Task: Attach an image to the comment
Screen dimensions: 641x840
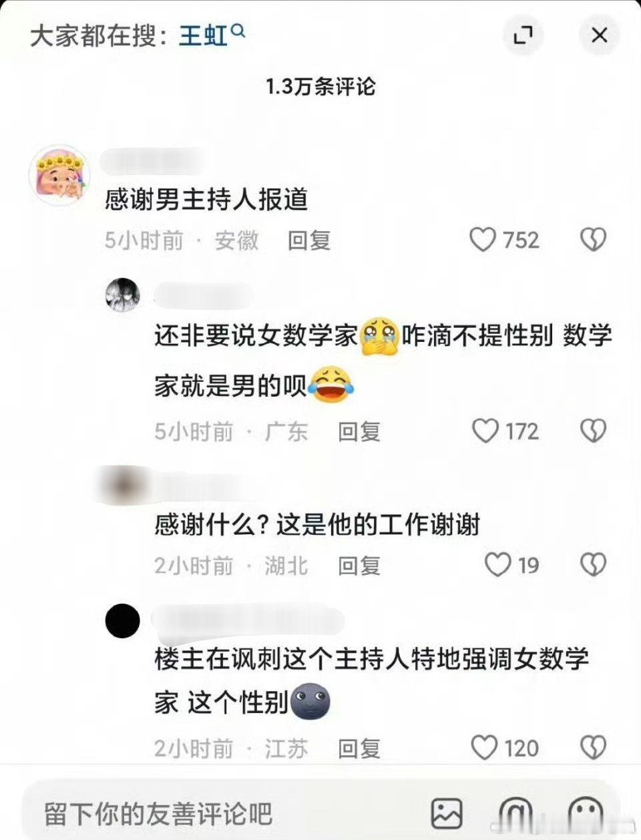Action: point(447,813)
